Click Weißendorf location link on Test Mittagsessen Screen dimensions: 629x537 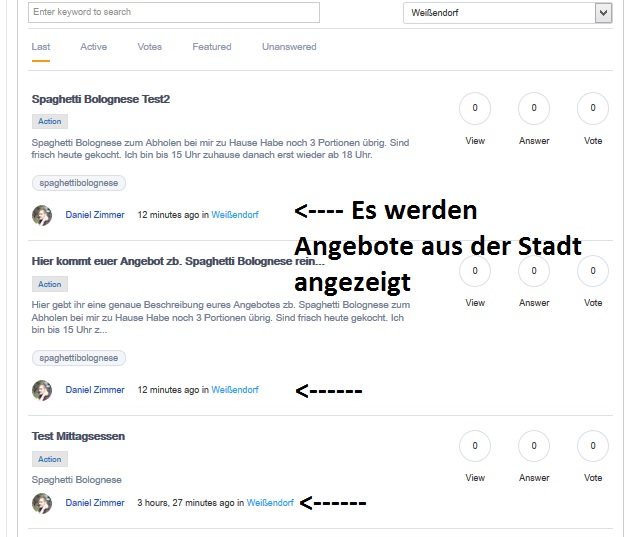(270, 503)
